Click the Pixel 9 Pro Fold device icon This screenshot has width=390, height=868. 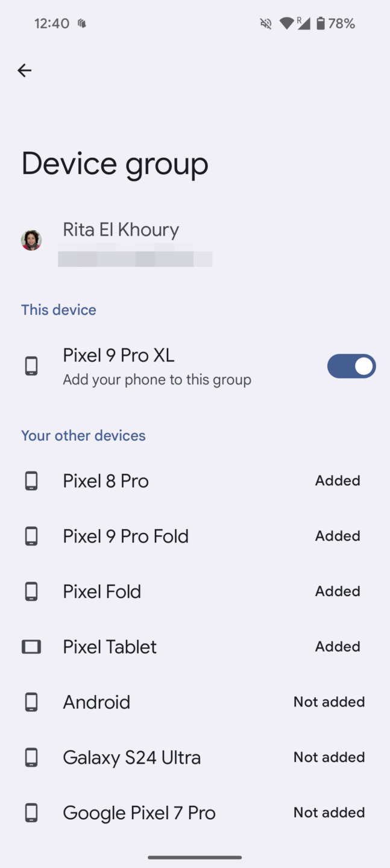[31, 536]
